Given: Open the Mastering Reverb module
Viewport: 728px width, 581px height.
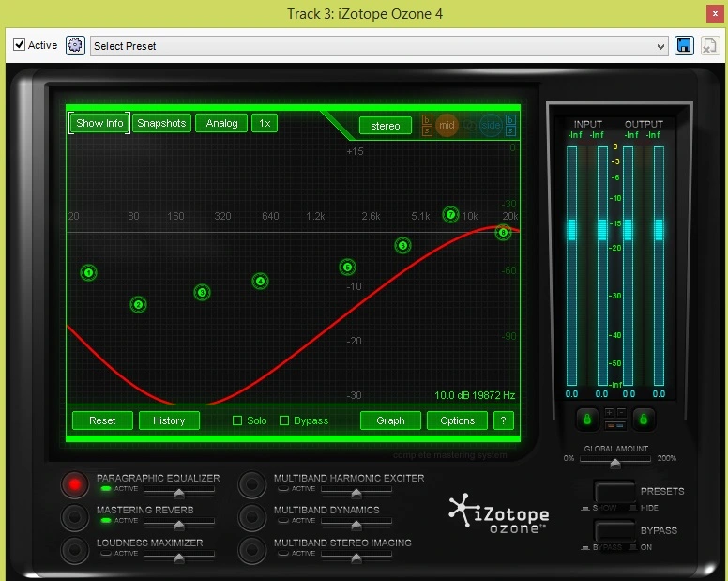Looking at the screenshot, I should (x=74, y=517).
